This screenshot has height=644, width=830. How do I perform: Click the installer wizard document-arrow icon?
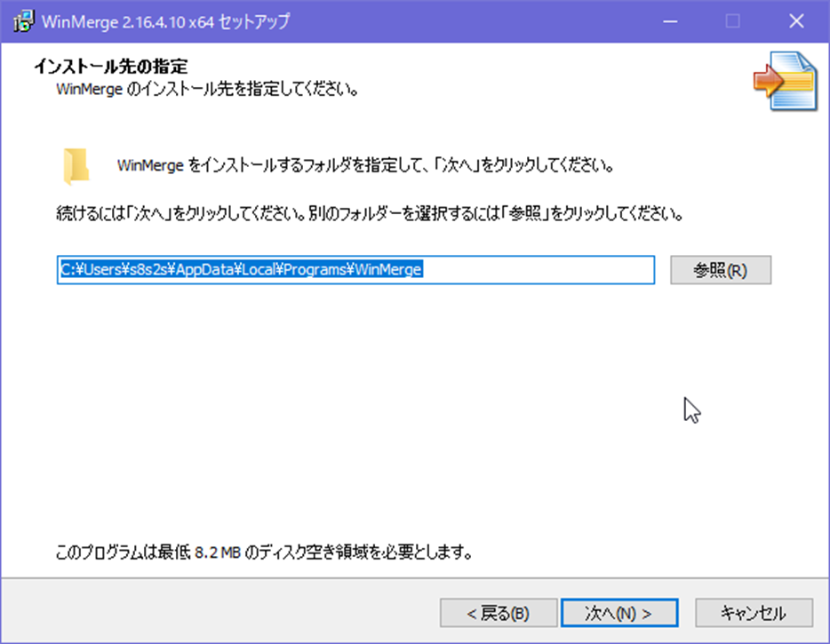pos(786,81)
